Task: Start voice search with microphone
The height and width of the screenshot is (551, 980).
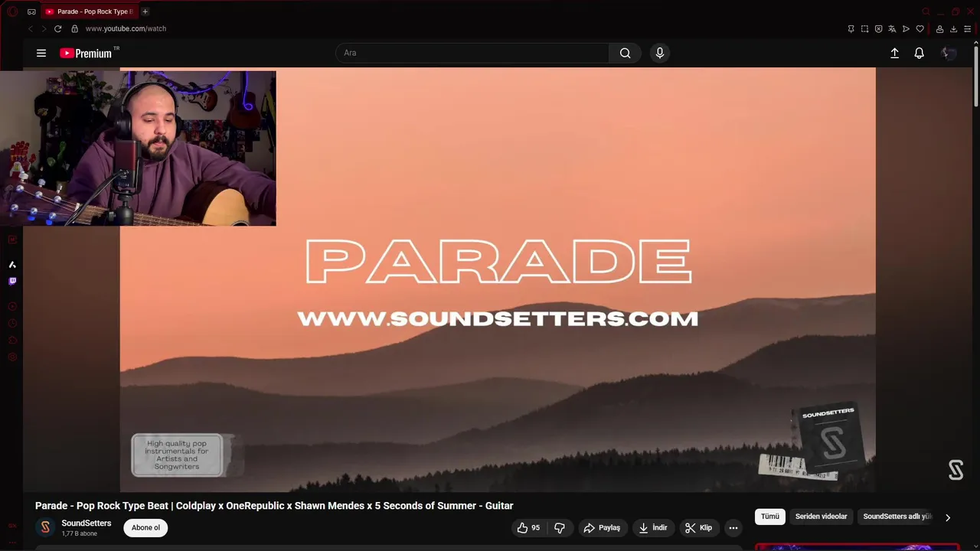Action: (660, 53)
